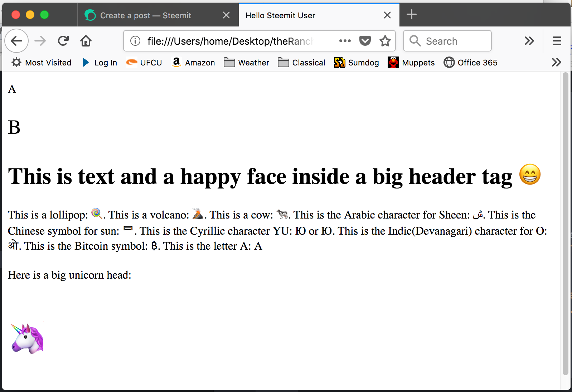Click the big header text about happy face

tap(260, 177)
